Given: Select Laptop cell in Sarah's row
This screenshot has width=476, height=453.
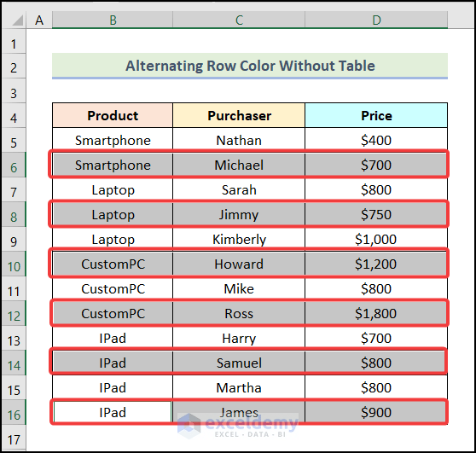Looking at the screenshot, I should [113, 189].
